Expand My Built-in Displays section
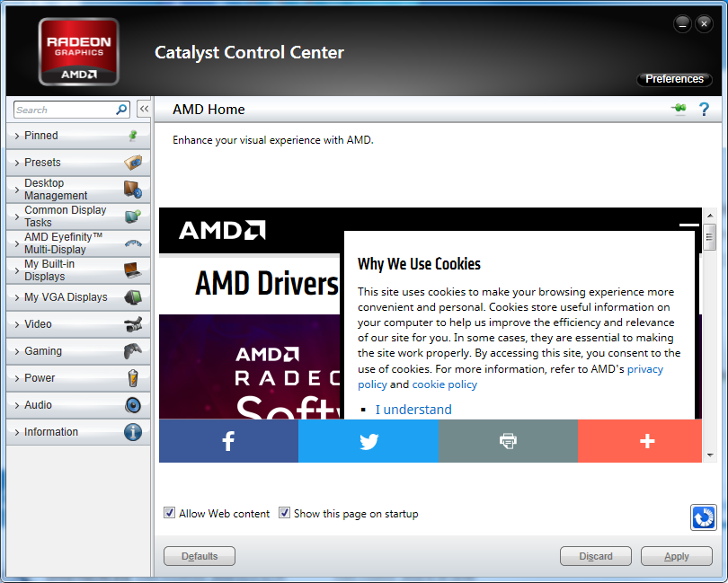Viewport: 728px width, 583px height. pyautogui.click(x=78, y=270)
